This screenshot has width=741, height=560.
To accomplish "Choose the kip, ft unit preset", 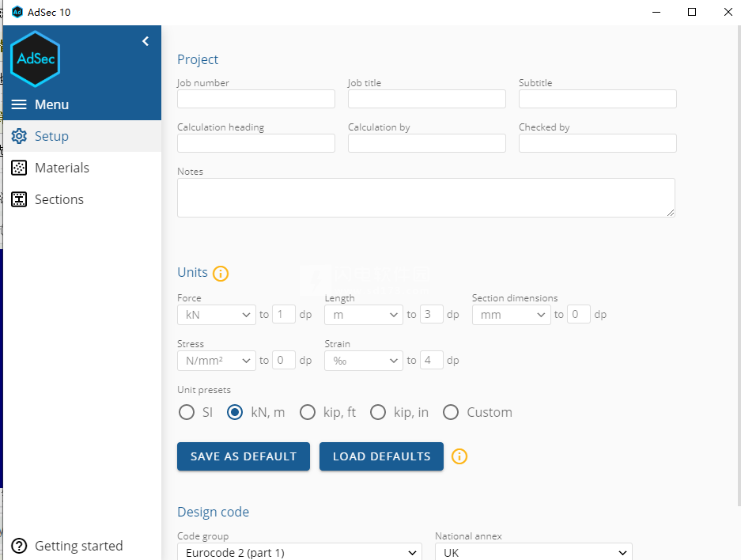I will click(x=308, y=412).
